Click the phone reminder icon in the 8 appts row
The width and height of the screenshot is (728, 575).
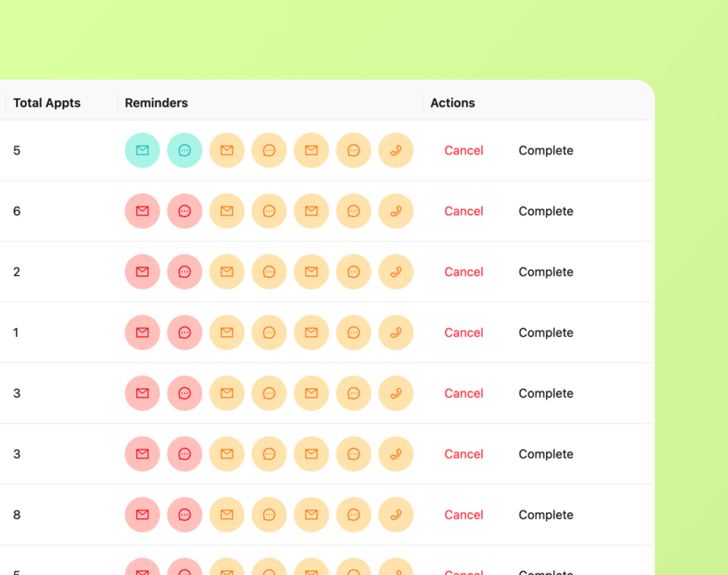click(396, 515)
